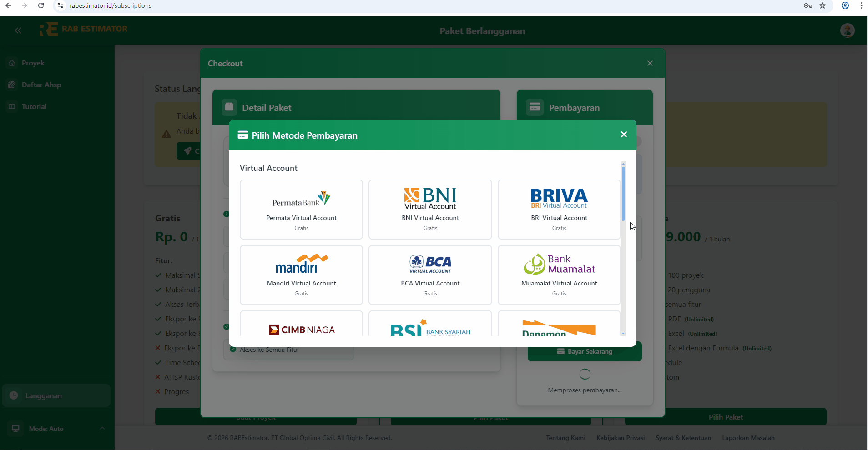Close the Pilih Metode Pembayaran dialog
Image resolution: width=868 pixels, height=450 pixels.
click(624, 135)
